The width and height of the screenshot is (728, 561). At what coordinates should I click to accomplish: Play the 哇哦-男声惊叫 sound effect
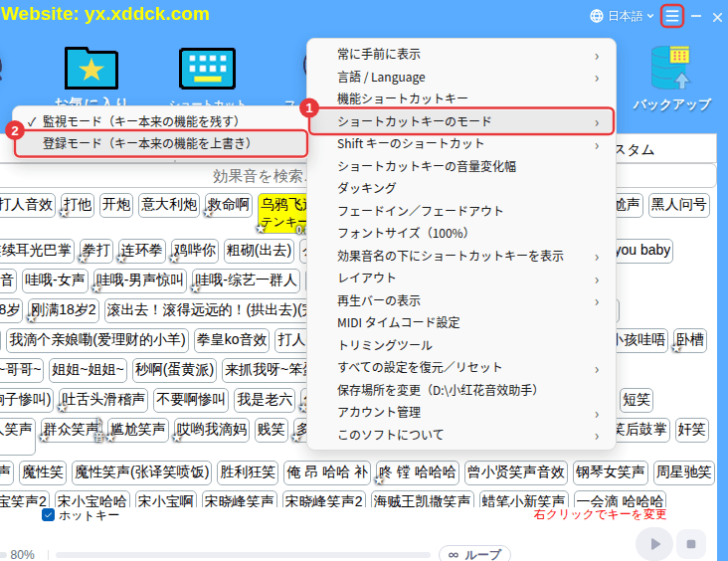(140, 280)
